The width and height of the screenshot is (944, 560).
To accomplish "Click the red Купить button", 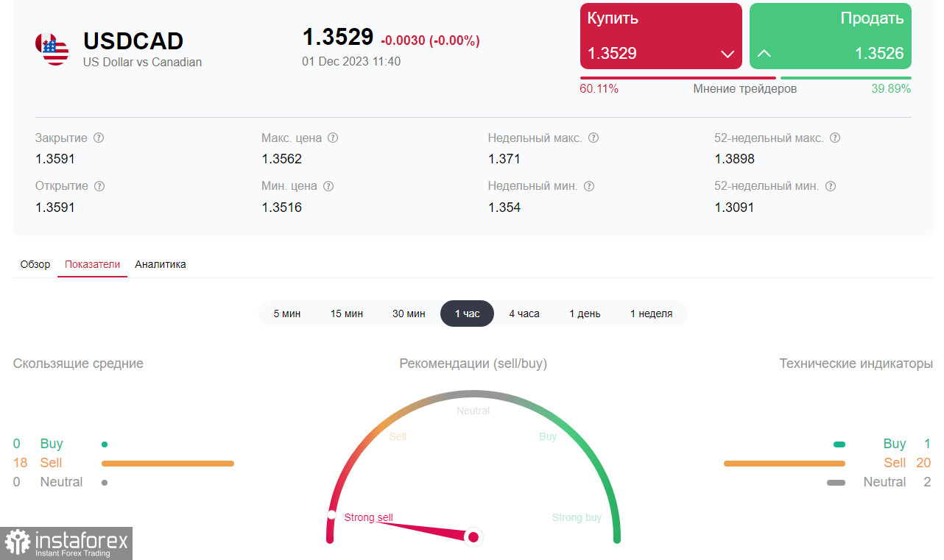I will (x=661, y=36).
